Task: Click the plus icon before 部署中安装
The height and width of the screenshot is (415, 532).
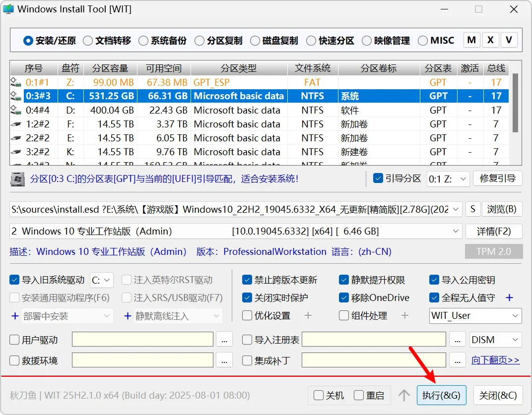Action: [x=15, y=316]
